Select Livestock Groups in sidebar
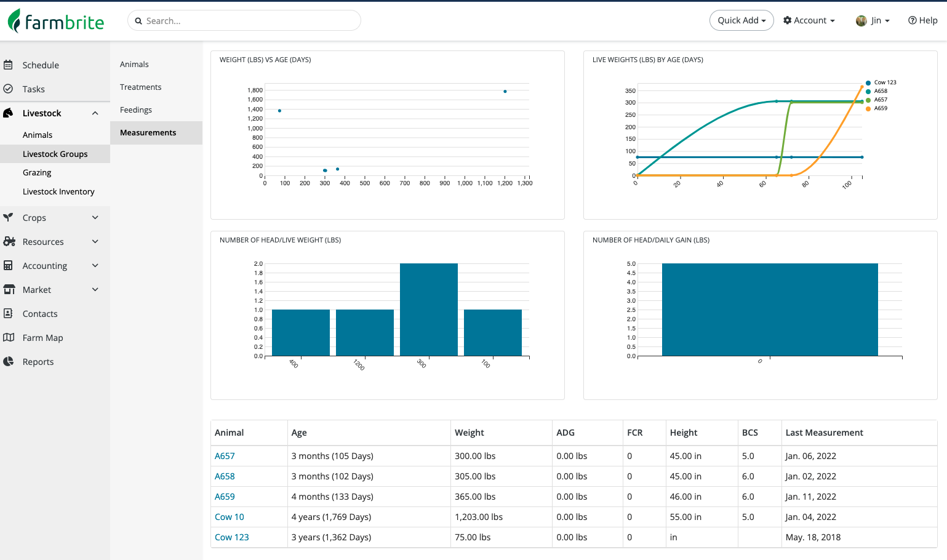 pos(55,154)
